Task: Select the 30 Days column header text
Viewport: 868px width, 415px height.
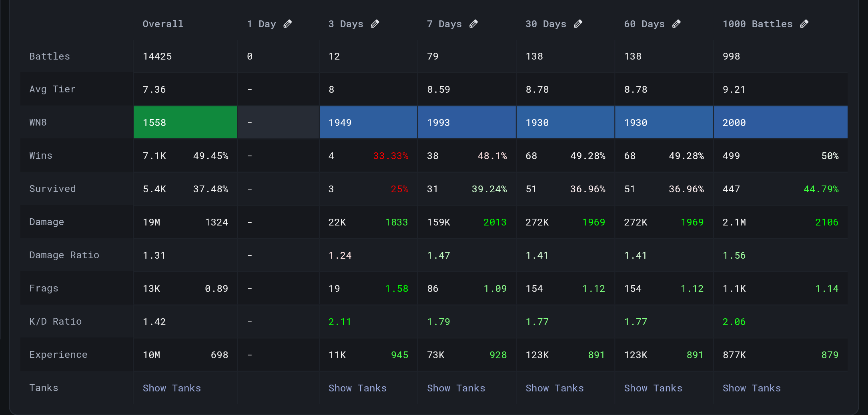Action: (546, 24)
